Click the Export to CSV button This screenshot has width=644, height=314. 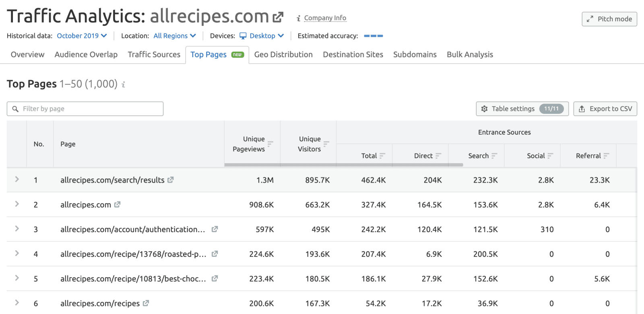tap(605, 109)
